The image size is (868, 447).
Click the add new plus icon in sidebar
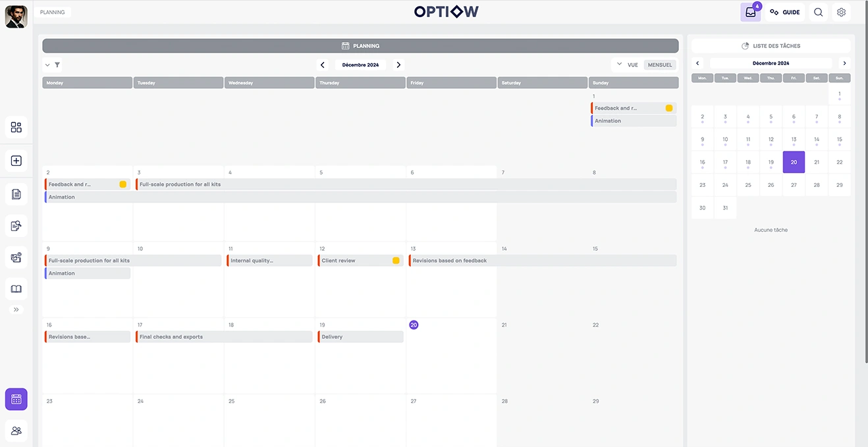16,161
